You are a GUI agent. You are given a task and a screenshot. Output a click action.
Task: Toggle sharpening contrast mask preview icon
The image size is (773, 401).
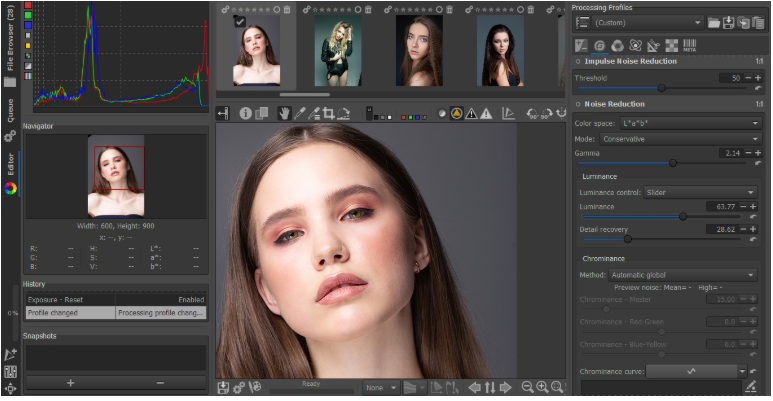coord(442,113)
